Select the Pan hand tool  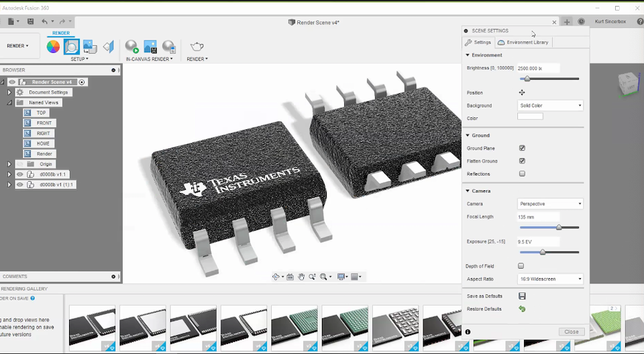[302, 276]
